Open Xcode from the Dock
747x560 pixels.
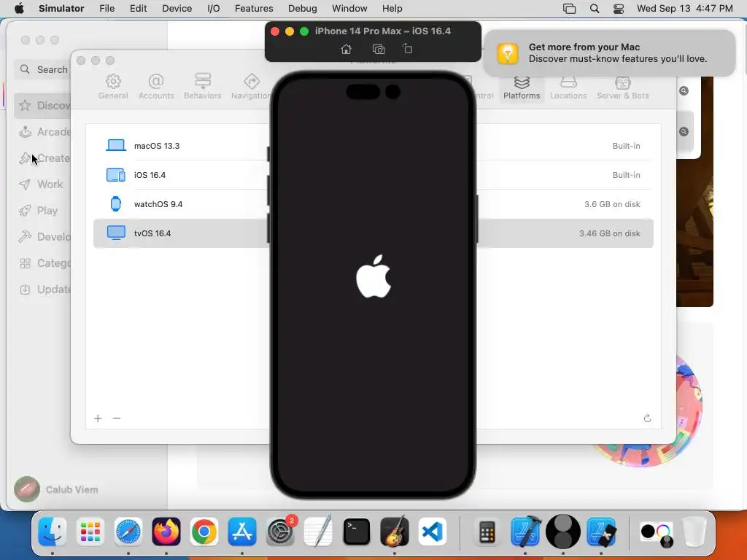click(x=525, y=532)
